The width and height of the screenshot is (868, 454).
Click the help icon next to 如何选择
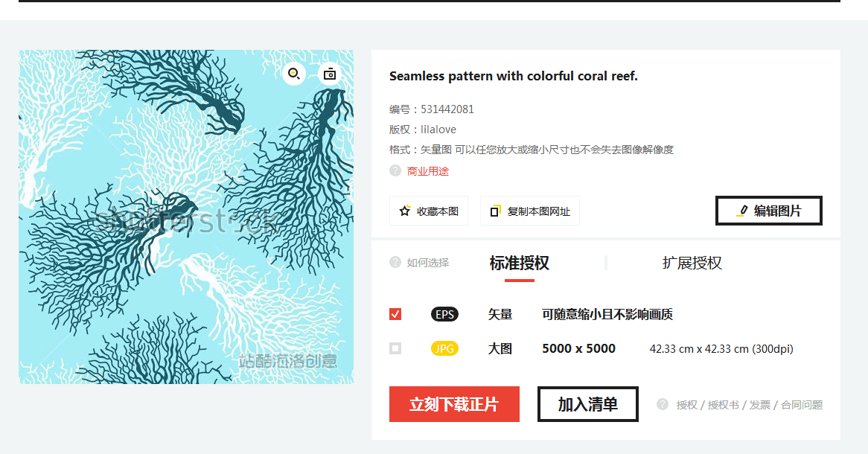point(395,262)
